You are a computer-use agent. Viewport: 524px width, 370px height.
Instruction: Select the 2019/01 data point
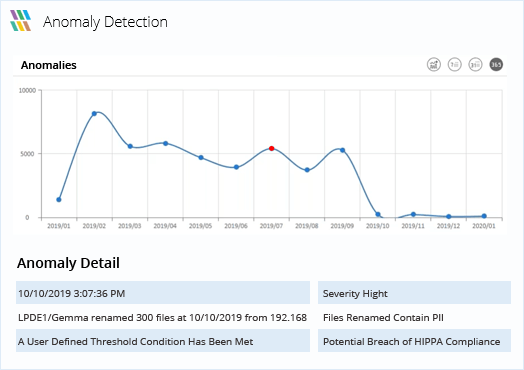point(59,200)
